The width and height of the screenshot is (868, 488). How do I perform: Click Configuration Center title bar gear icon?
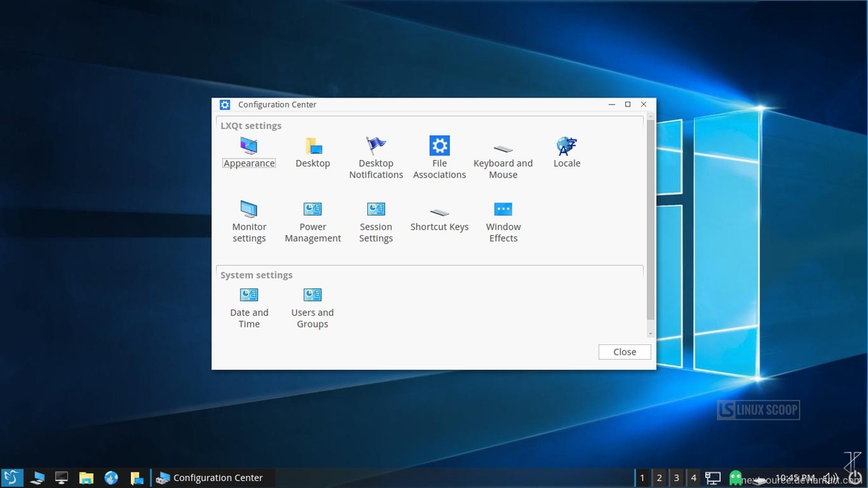[x=225, y=104]
